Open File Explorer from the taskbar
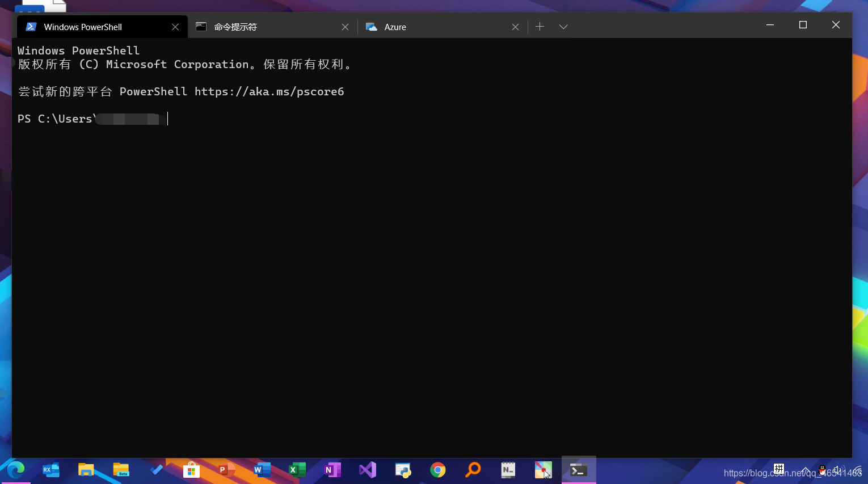 [x=86, y=470]
